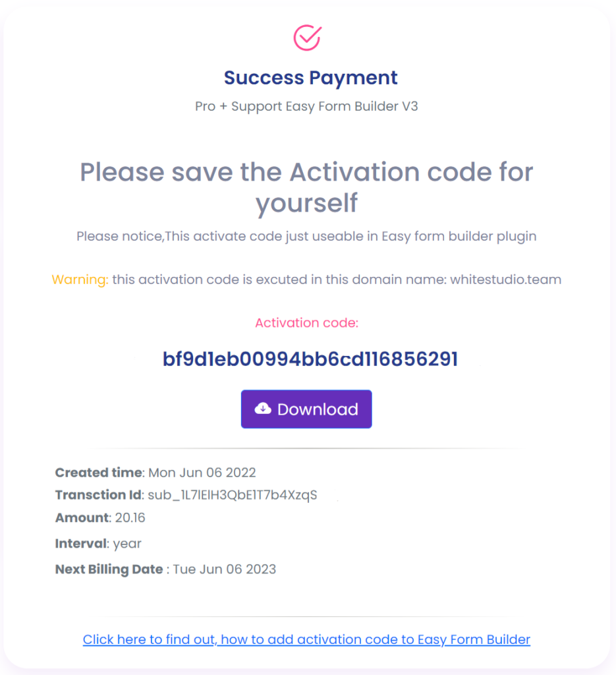Open the activation code help link

pos(306,639)
